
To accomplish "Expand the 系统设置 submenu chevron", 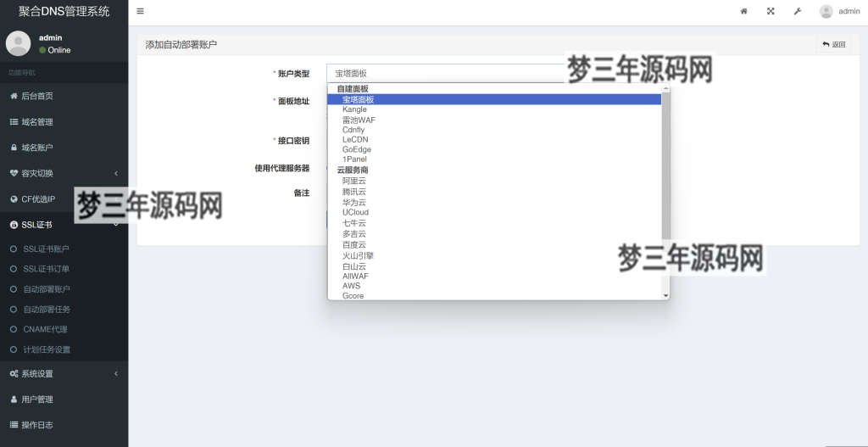I will 115,374.
